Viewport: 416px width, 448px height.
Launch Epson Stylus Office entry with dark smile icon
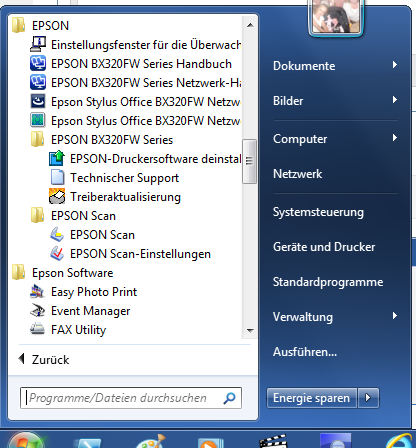[136, 102]
